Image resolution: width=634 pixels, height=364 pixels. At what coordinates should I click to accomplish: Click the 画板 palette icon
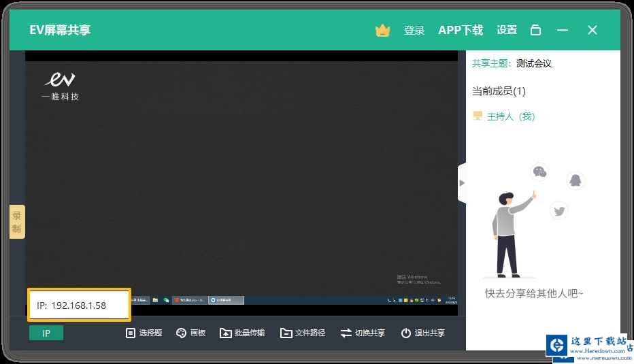[181, 333]
